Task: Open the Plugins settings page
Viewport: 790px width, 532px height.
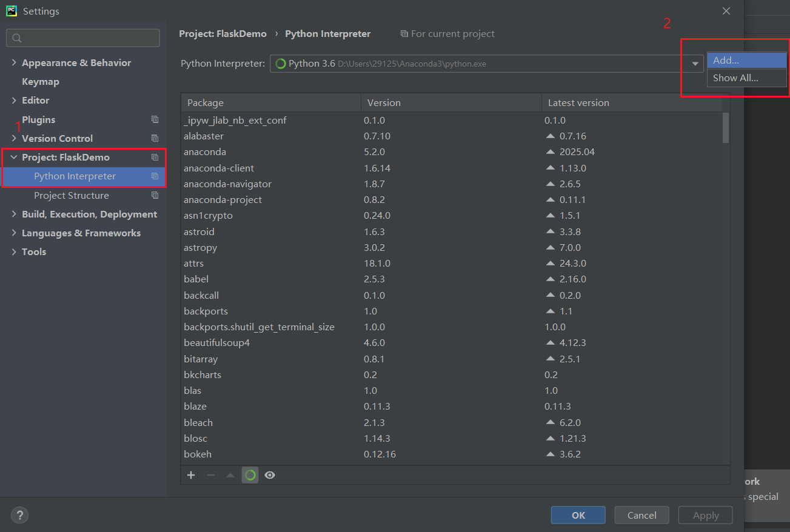Action: (x=39, y=119)
